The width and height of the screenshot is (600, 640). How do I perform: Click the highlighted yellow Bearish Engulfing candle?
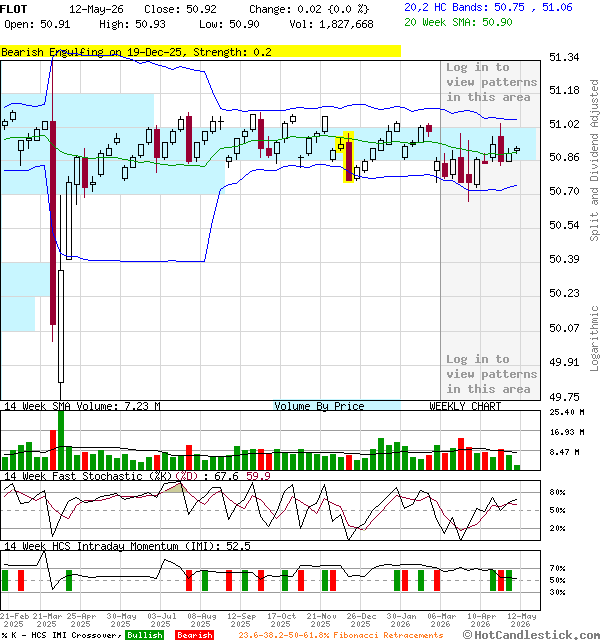click(349, 158)
